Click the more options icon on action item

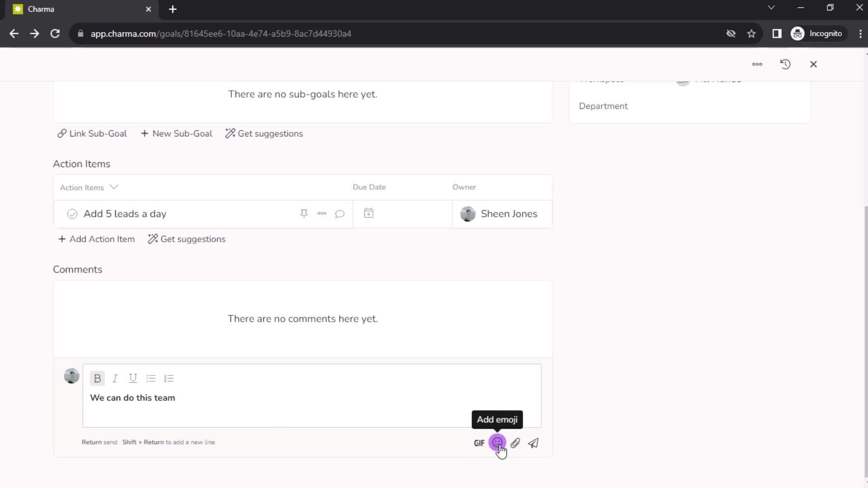click(x=322, y=213)
